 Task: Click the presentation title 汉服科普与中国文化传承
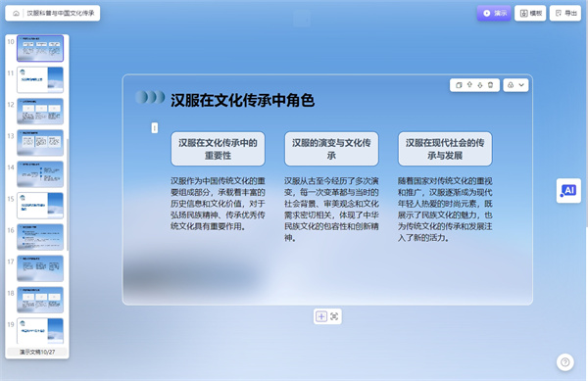(x=61, y=13)
